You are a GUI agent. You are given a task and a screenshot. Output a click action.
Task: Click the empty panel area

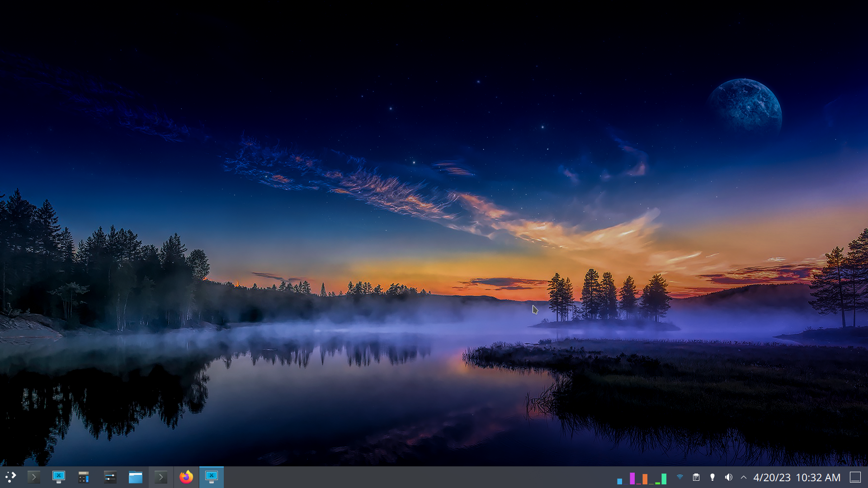407,477
